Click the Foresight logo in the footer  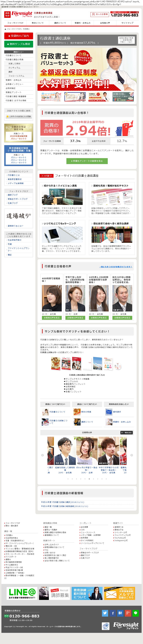coord(126,626)
